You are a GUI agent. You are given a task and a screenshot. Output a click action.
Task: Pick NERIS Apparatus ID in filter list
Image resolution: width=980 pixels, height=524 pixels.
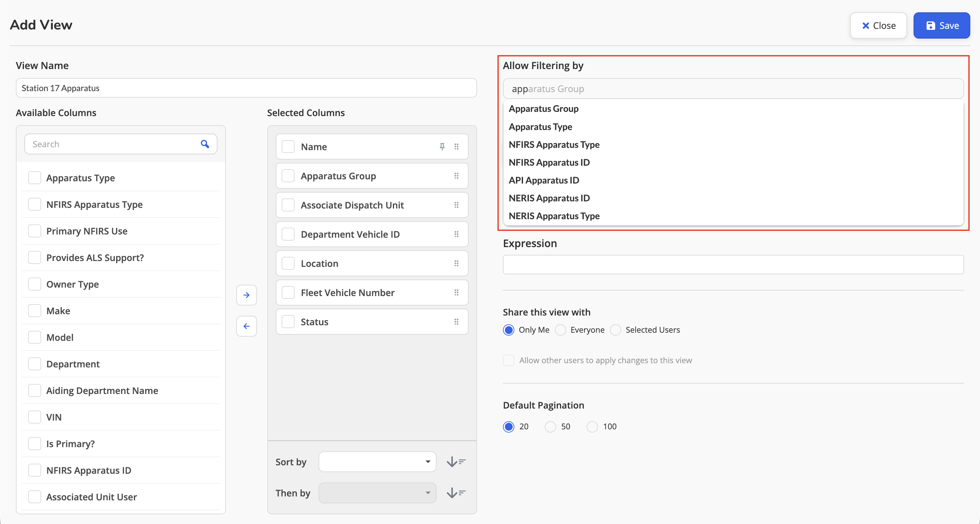pyautogui.click(x=549, y=198)
